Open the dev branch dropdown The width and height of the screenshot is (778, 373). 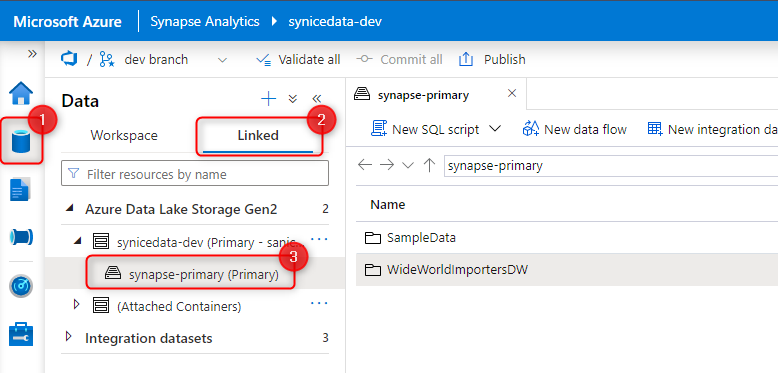(223, 60)
